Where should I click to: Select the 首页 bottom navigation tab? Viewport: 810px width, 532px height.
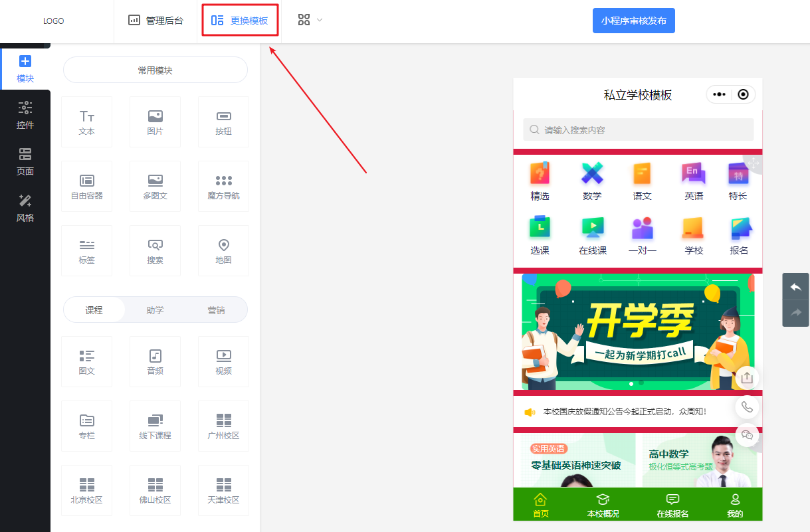(x=541, y=505)
